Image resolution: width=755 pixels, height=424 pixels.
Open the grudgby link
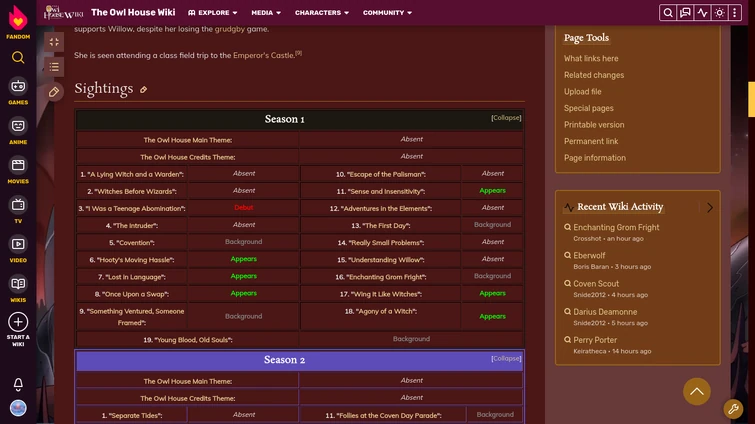point(229,29)
